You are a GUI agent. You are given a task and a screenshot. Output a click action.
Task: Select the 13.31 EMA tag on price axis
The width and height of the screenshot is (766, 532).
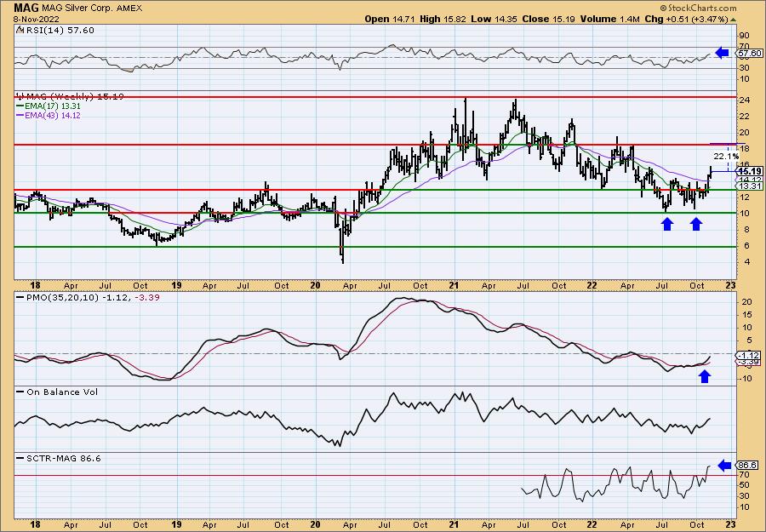pyautogui.click(x=751, y=186)
